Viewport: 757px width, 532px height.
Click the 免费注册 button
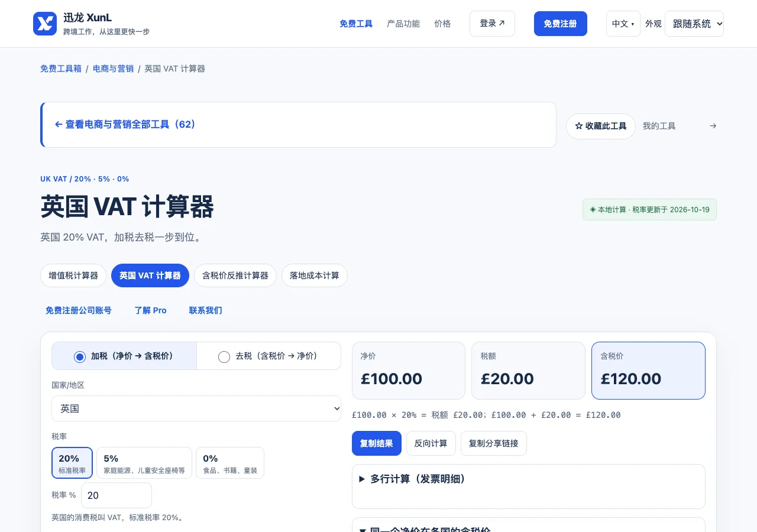pyautogui.click(x=561, y=24)
